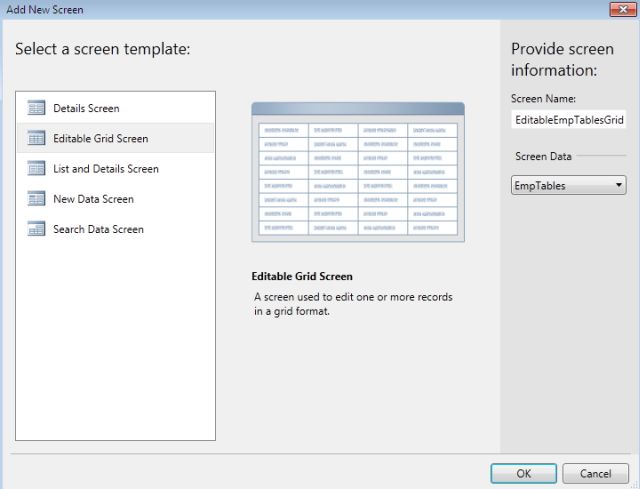The height and width of the screenshot is (489, 640).
Task: Confirm with the OK button
Action: [x=524, y=473]
